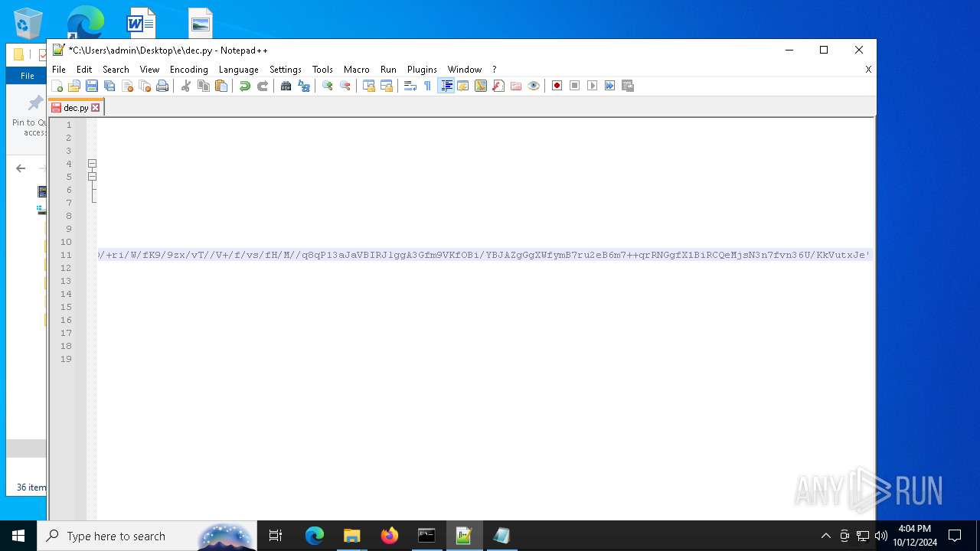Open the ? help menu
Screen dimensions: 980x551
[x=495, y=70]
